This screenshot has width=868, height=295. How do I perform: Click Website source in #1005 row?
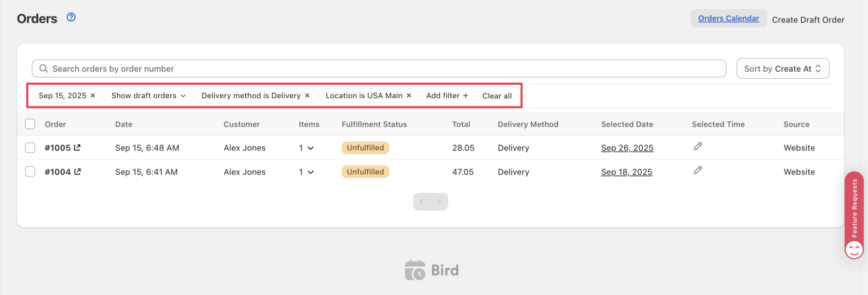coord(799,148)
